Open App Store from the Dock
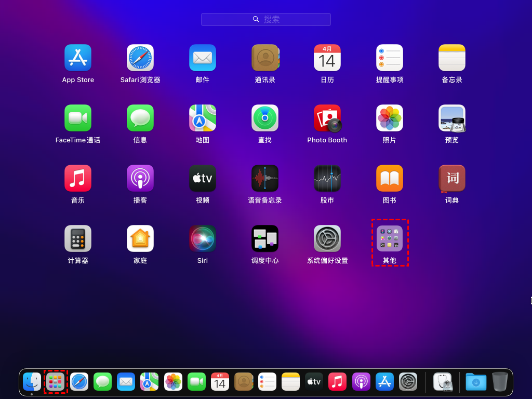The height and width of the screenshot is (399, 532). pos(384,382)
